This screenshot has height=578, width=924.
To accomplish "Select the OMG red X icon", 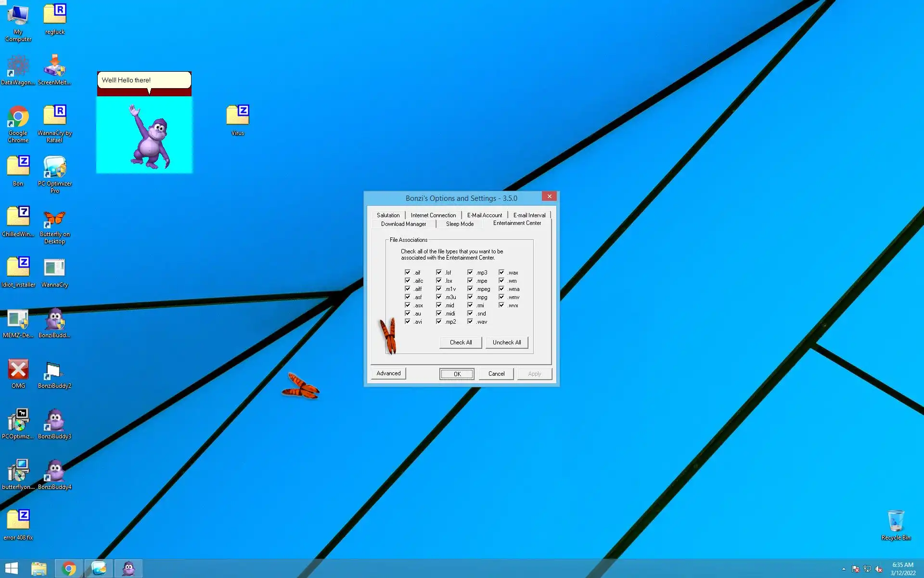I will coord(18,370).
